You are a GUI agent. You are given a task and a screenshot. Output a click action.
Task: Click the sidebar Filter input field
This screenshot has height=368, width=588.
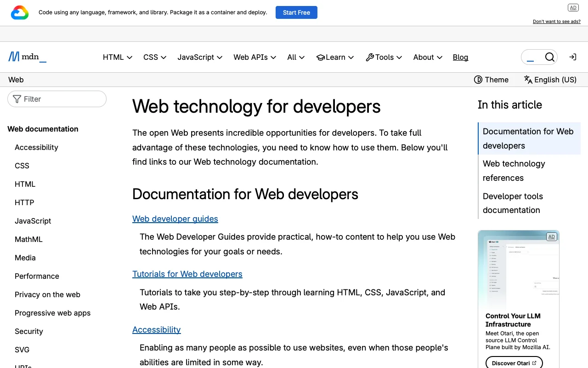click(57, 99)
